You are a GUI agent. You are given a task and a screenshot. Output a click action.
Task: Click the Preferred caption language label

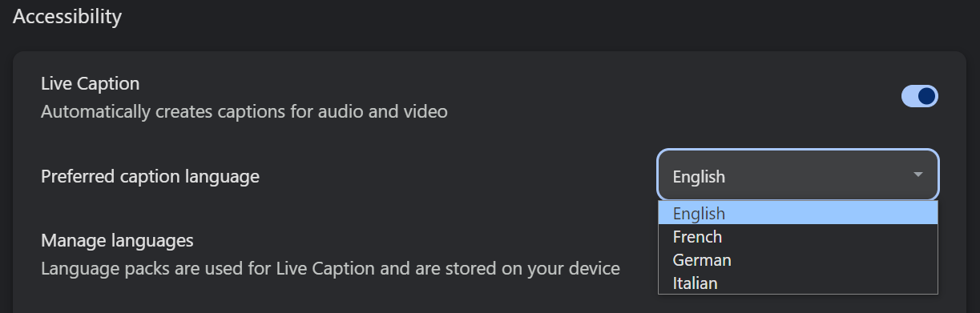coord(150,176)
